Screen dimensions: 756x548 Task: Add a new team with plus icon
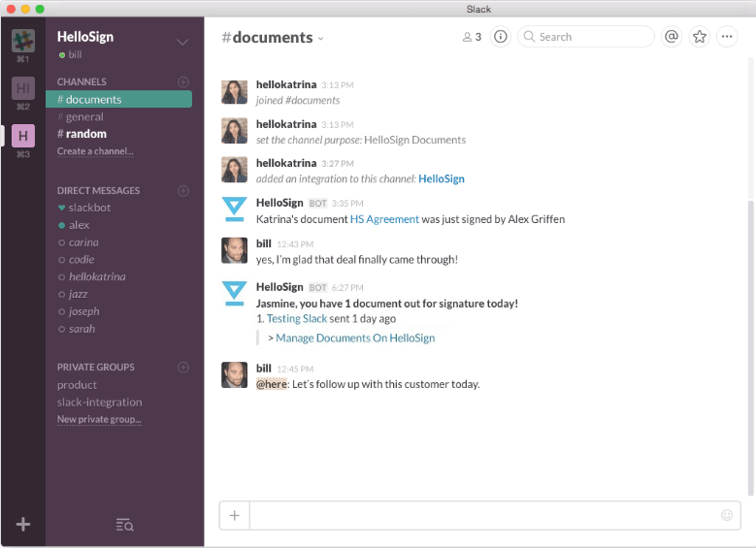click(23, 524)
